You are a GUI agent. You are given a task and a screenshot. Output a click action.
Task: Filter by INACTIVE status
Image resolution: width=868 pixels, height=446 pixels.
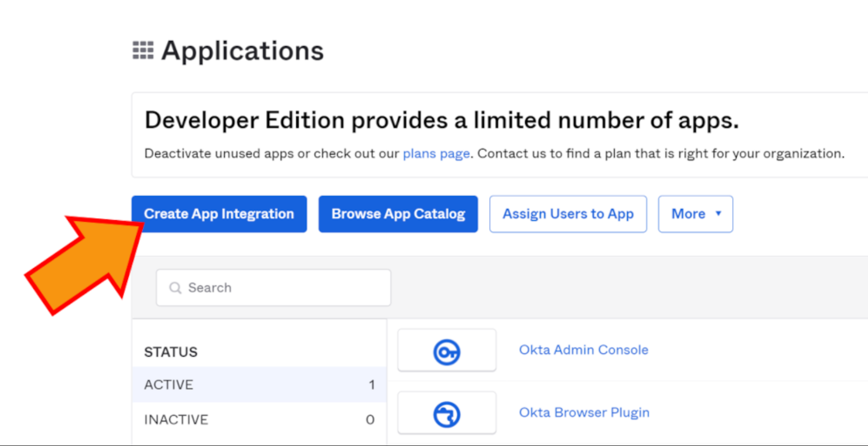coord(259,420)
